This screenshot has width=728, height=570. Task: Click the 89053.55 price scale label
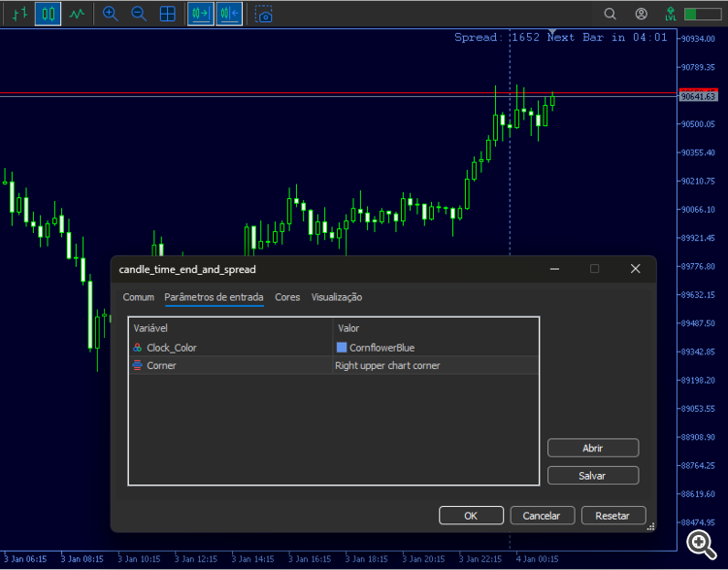[x=698, y=409]
